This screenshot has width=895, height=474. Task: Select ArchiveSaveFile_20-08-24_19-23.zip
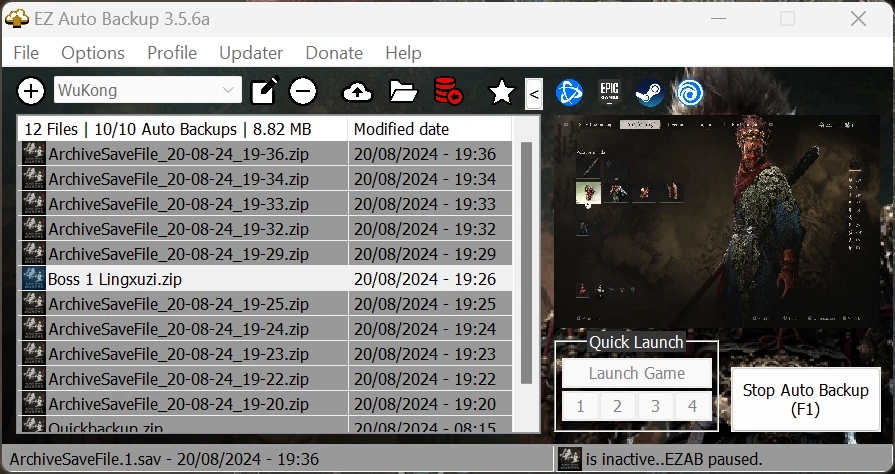(x=265, y=354)
